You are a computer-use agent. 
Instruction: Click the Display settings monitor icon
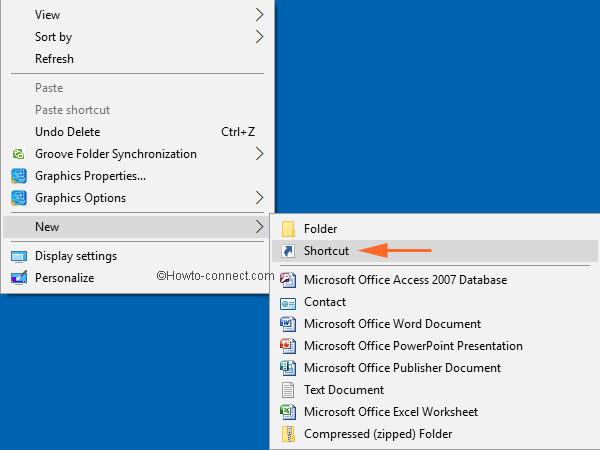[18, 256]
